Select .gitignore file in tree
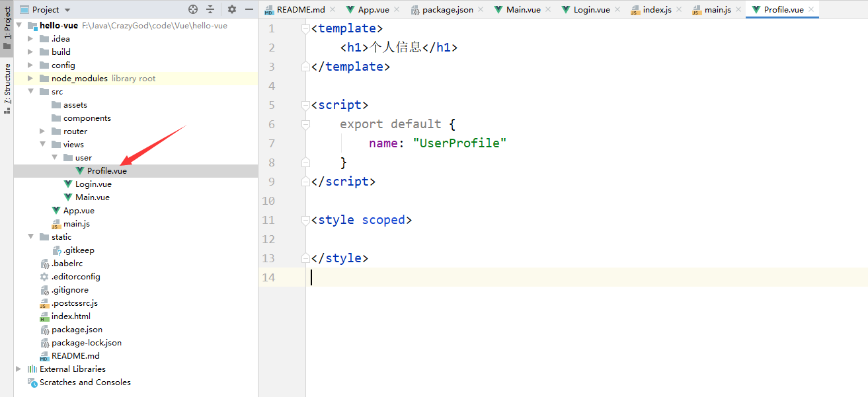The image size is (868, 397). tap(69, 290)
